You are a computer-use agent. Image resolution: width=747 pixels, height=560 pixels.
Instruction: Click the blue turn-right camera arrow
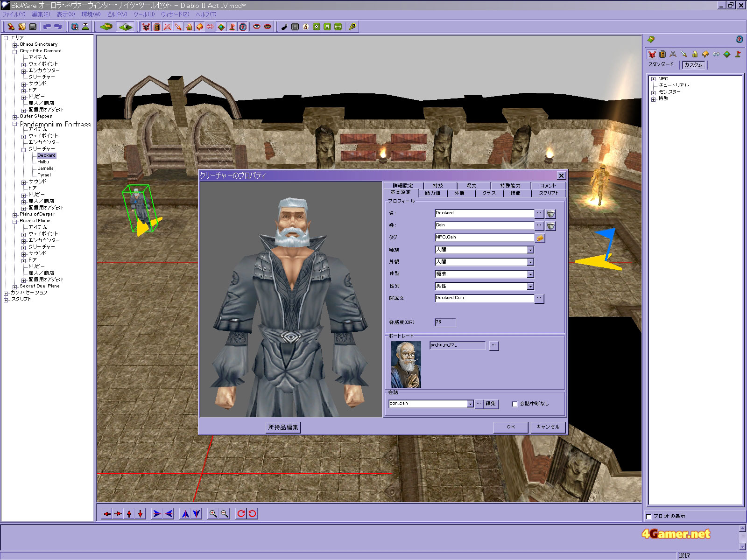(x=157, y=514)
